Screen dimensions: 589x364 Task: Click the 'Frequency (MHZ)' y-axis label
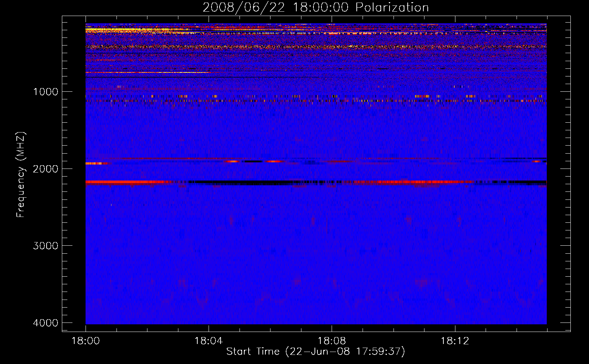pyautogui.click(x=21, y=175)
